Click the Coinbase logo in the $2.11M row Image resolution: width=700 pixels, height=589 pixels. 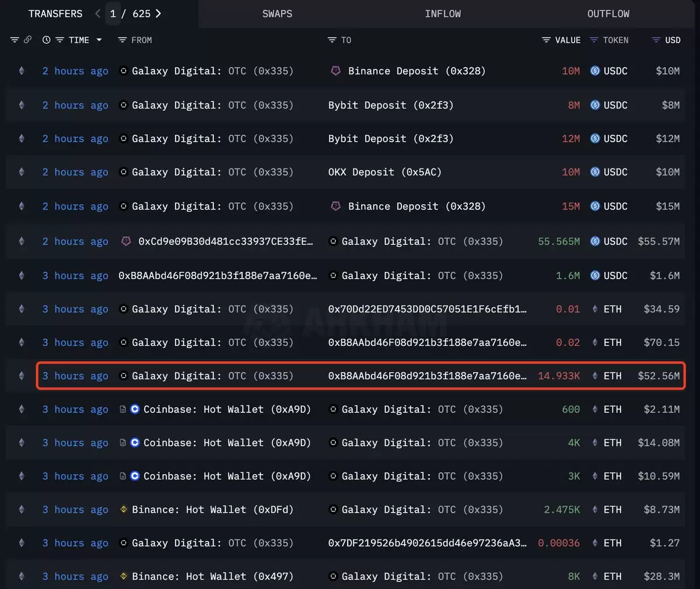(135, 409)
